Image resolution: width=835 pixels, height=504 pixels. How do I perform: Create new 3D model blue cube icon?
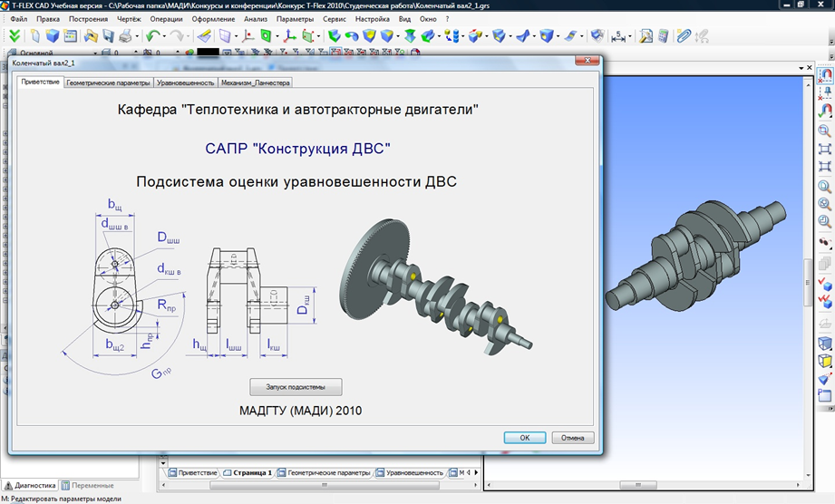[x=53, y=35]
